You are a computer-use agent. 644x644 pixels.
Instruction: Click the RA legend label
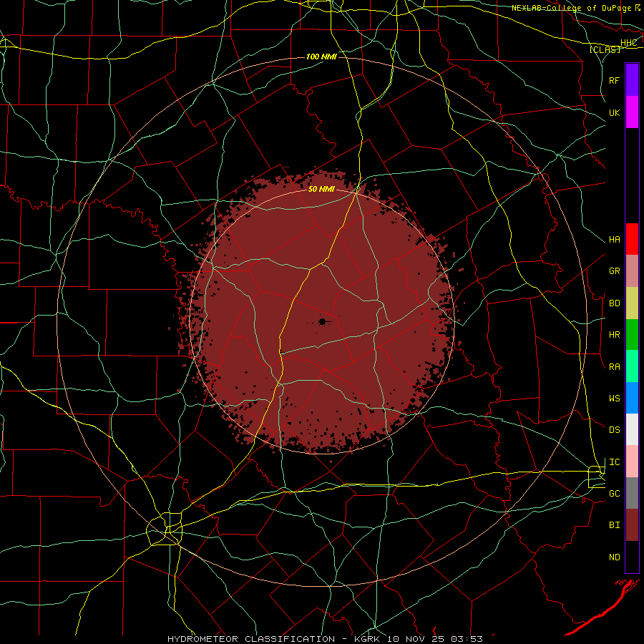(614, 367)
